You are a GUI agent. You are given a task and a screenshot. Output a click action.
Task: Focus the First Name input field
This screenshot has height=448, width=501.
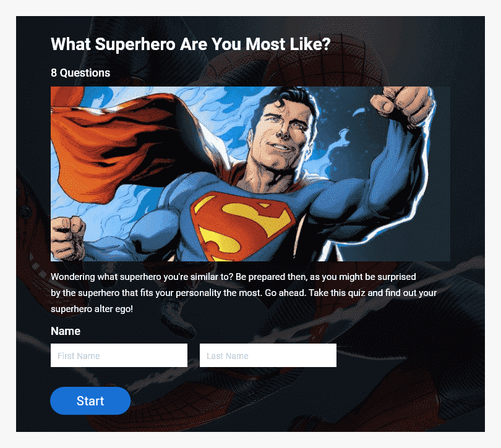pos(119,355)
